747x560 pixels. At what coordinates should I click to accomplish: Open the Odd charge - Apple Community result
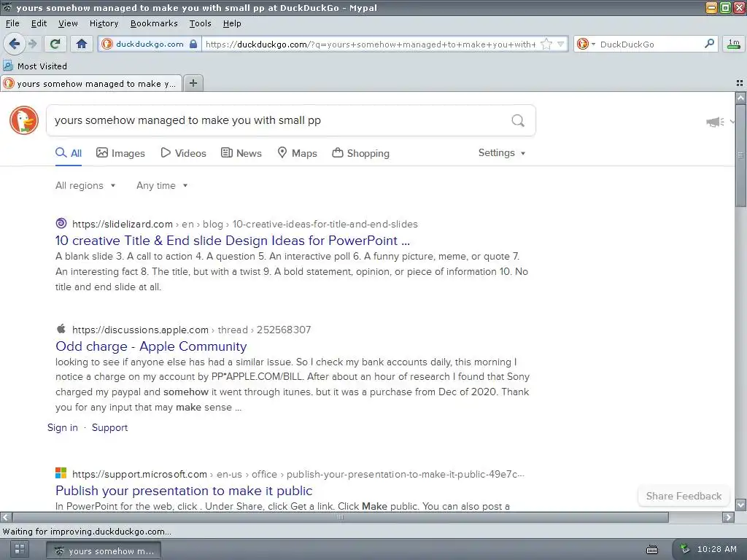(x=151, y=346)
